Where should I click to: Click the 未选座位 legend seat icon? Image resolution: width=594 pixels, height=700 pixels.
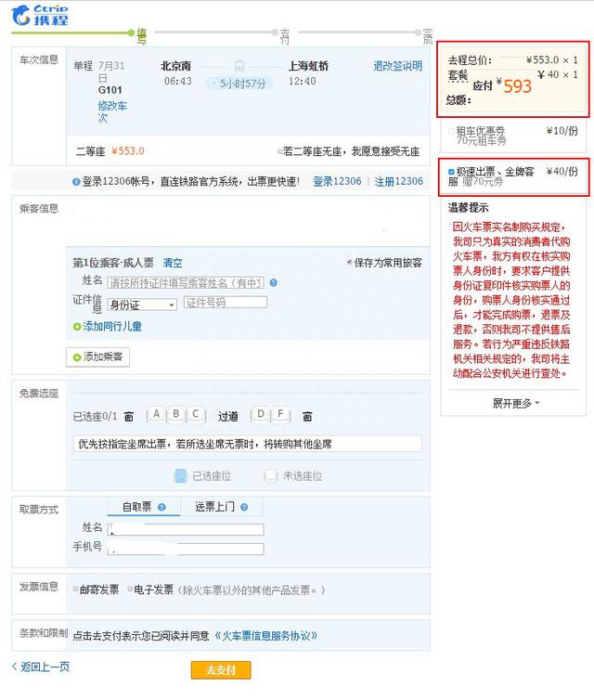[271, 476]
